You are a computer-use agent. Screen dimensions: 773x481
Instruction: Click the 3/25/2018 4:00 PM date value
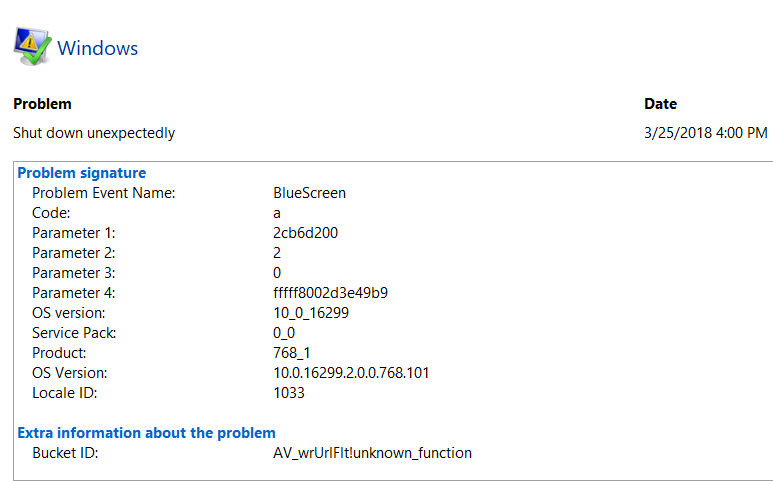(x=705, y=133)
